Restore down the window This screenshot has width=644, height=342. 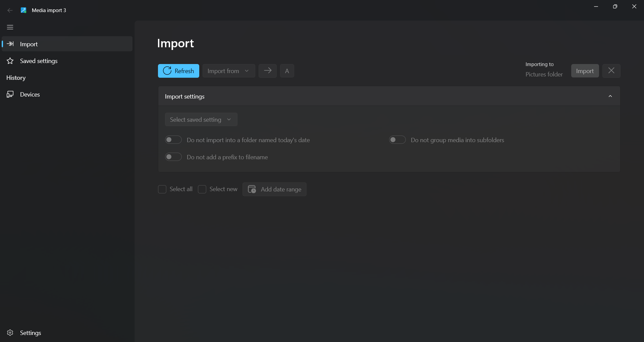tap(615, 6)
